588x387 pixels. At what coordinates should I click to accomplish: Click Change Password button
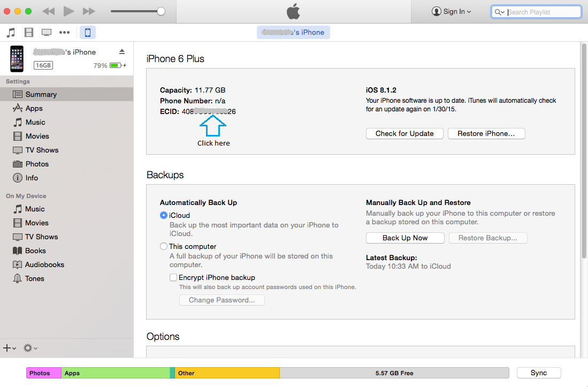(222, 300)
